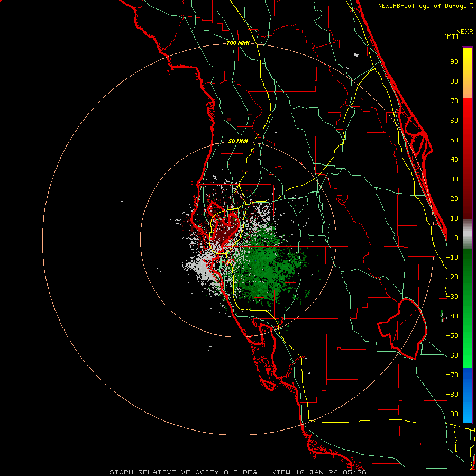Click the -60 scale value
This screenshot has height=476, width=476.
point(452,355)
